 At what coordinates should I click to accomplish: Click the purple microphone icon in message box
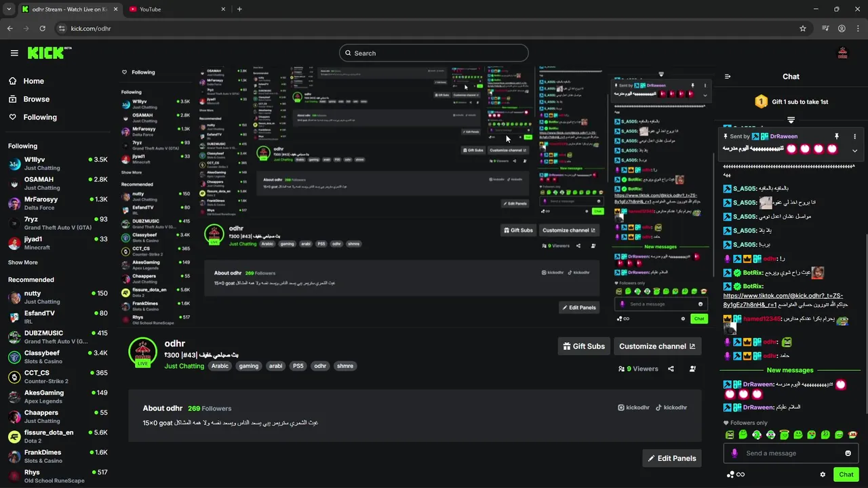[734, 453]
